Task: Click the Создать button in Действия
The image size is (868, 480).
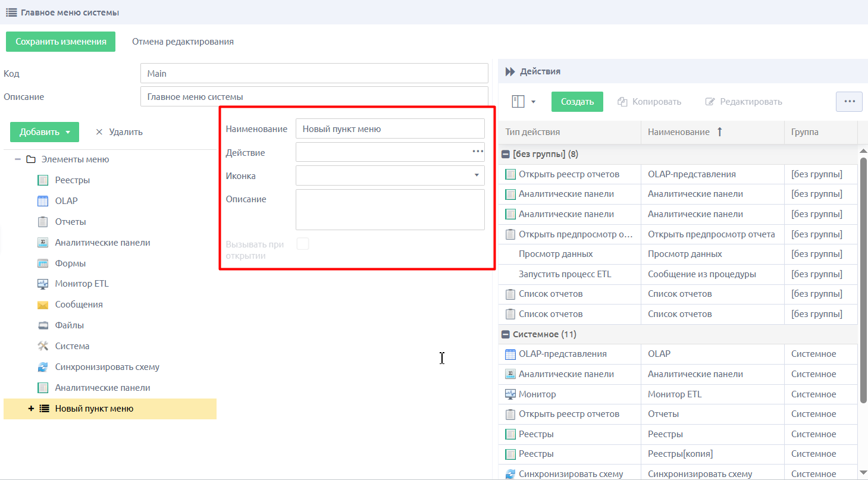Action: (577, 102)
